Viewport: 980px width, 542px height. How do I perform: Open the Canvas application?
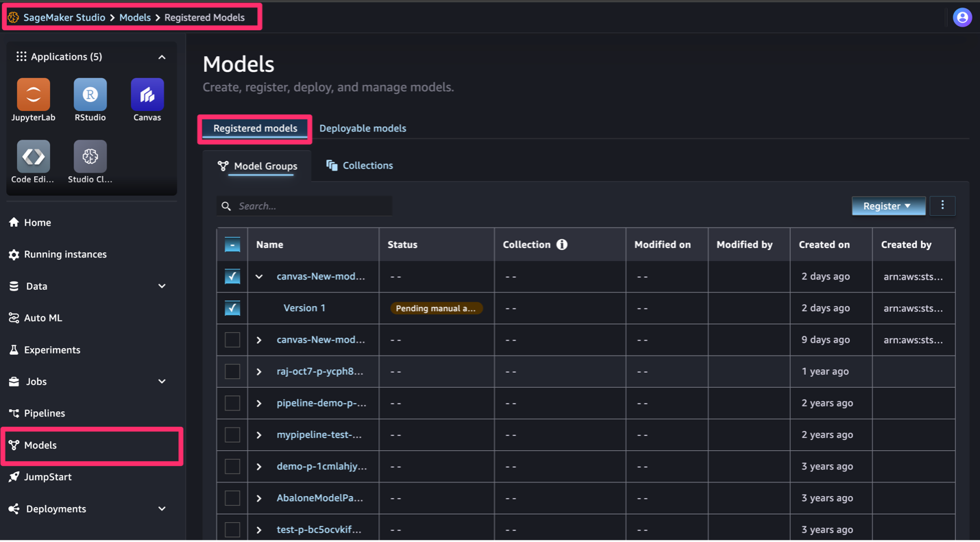147,100
